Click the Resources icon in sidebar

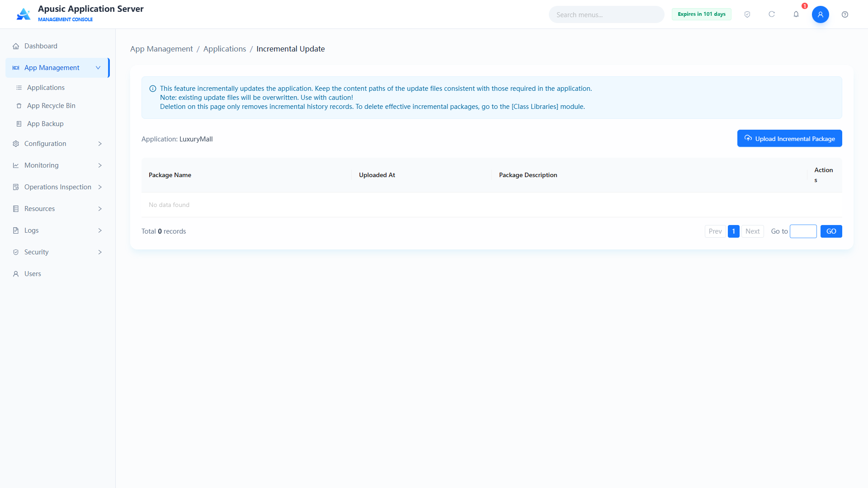pyautogui.click(x=16, y=209)
